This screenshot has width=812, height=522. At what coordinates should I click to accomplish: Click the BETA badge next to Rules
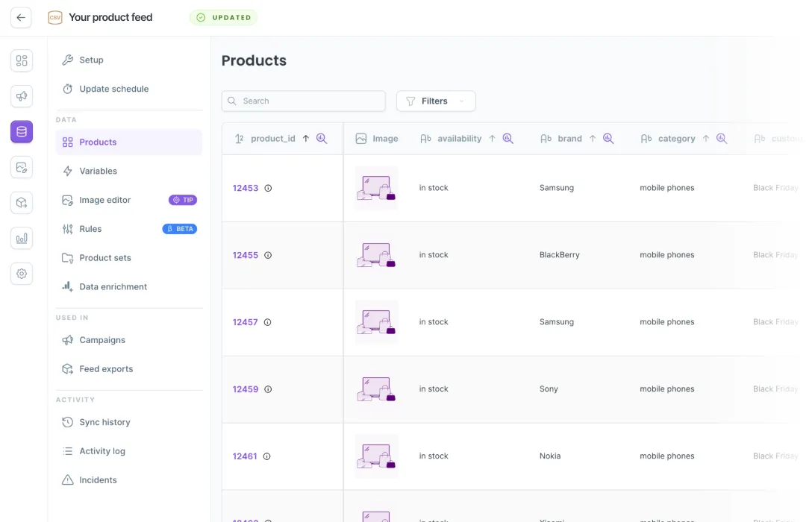pos(180,229)
